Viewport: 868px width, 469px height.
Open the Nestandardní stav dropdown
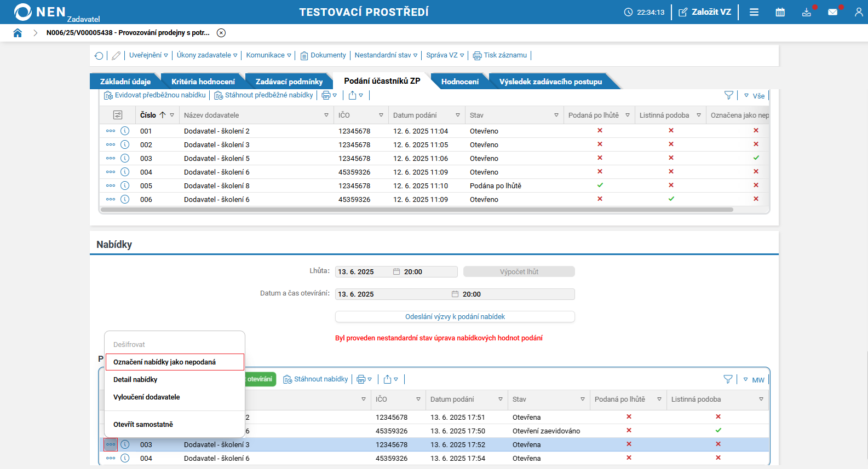[386, 55]
